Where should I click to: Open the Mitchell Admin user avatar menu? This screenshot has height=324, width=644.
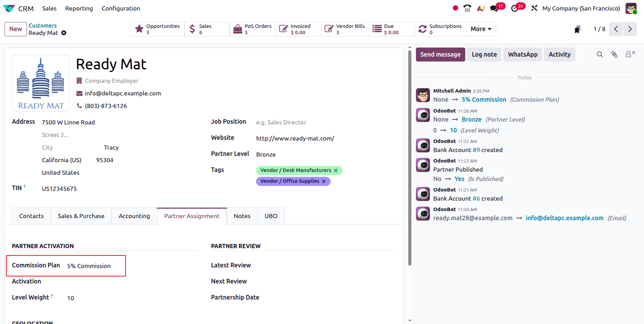pos(631,8)
